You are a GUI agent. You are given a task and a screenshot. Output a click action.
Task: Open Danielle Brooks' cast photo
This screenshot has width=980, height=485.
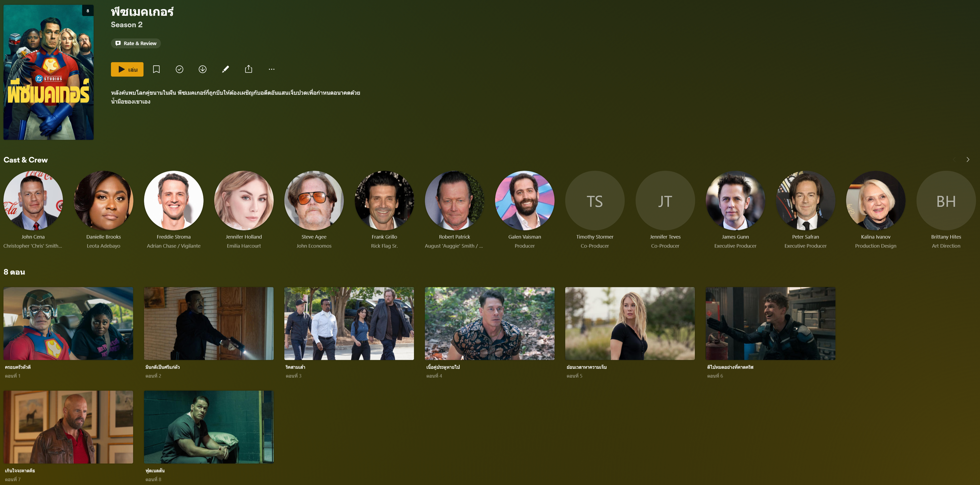tap(103, 200)
